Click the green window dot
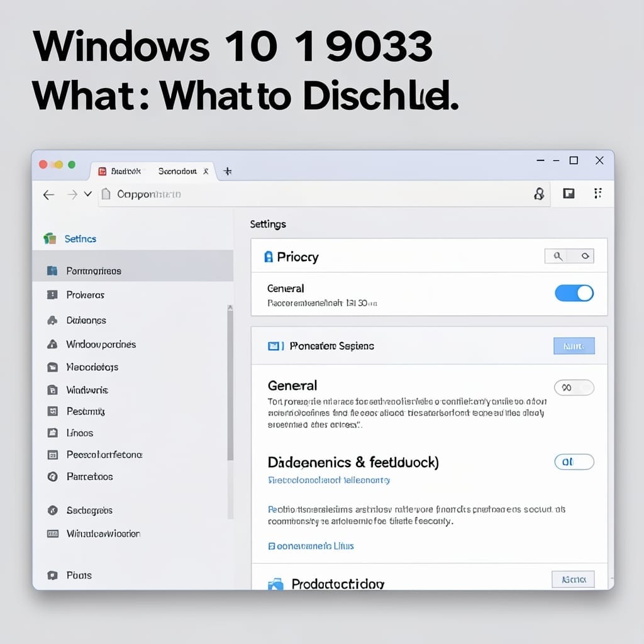 72,165
